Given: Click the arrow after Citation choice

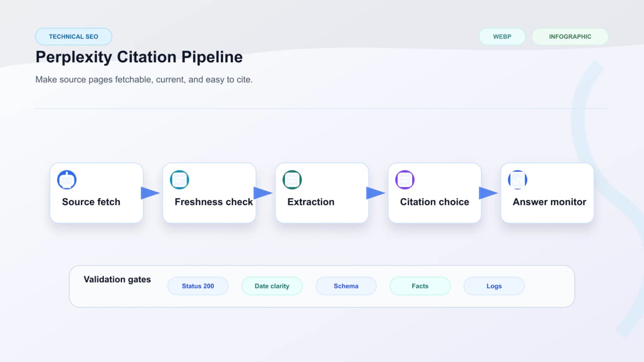Looking at the screenshot, I should point(489,193).
